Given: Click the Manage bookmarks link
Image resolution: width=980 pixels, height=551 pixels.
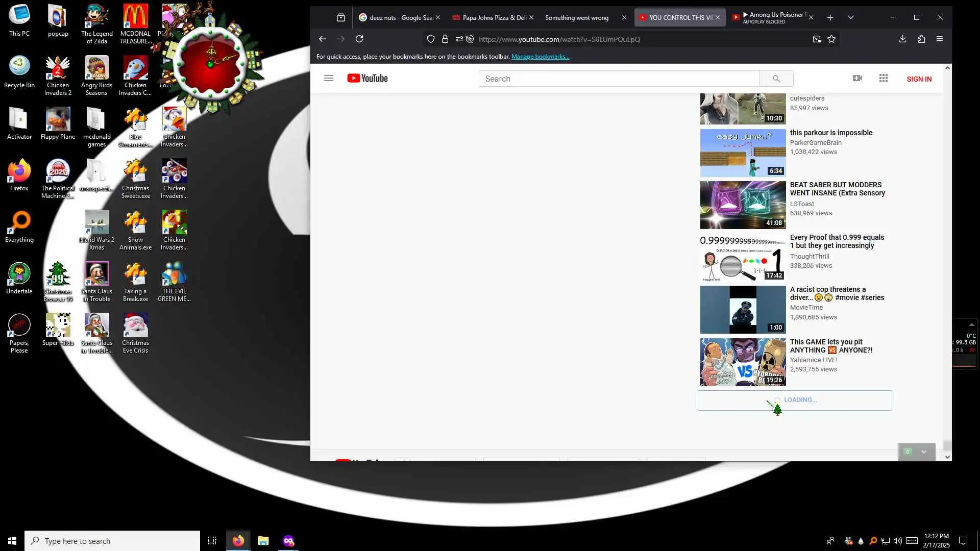Looking at the screenshot, I should tap(540, 57).
